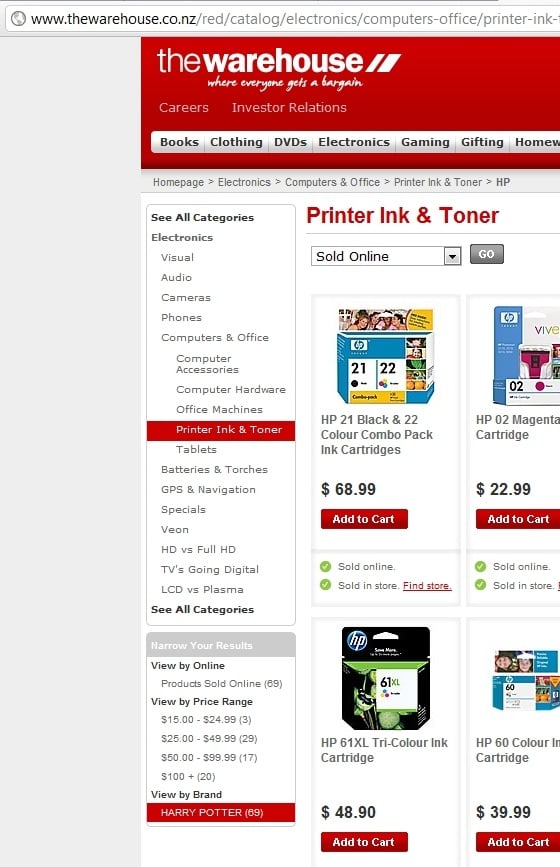
Task: Filter by $25.00 - $49.99 price range
Action: (209, 738)
